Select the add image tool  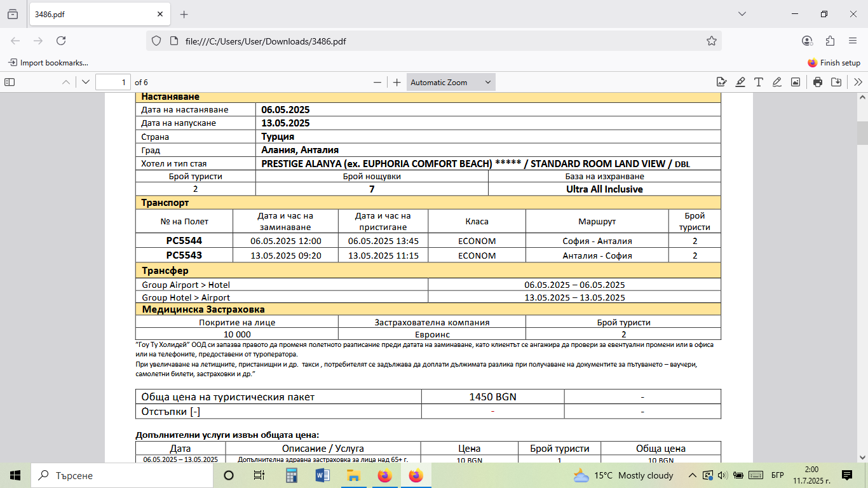tap(795, 82)
